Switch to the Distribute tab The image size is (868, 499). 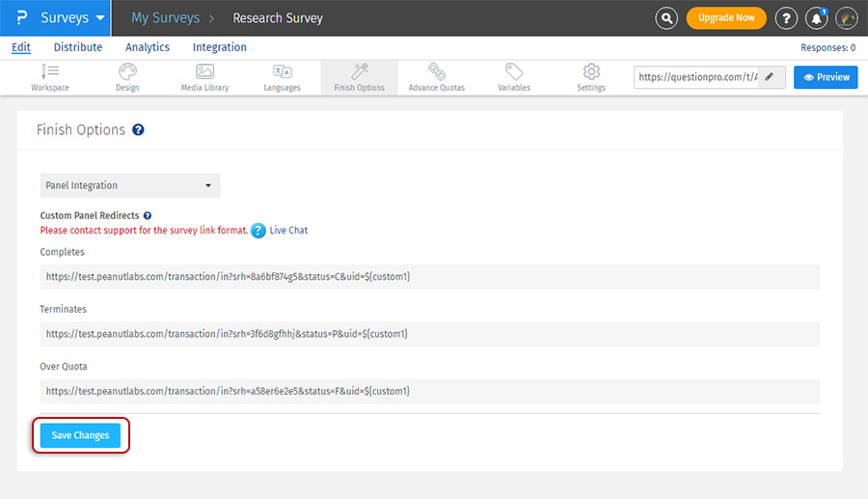[x=78, y=47]
